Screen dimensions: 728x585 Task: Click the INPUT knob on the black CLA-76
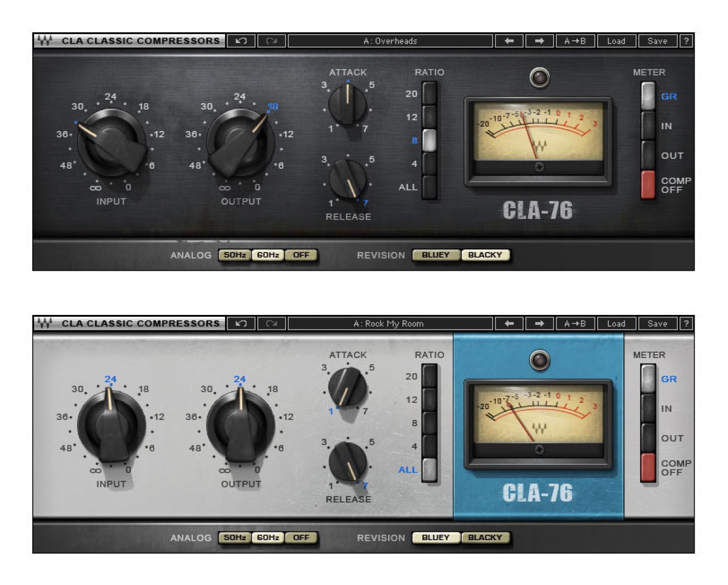coord(112,143)
